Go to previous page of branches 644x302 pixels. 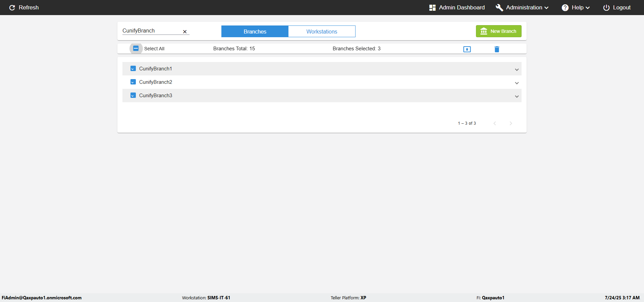495,123
